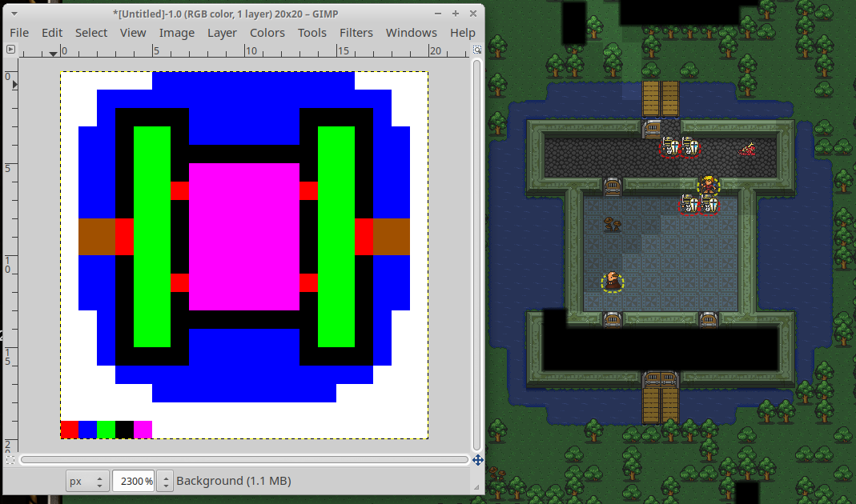
Task: Click the bottom-right door of the tiled room
Action: [x=709, y=320]
